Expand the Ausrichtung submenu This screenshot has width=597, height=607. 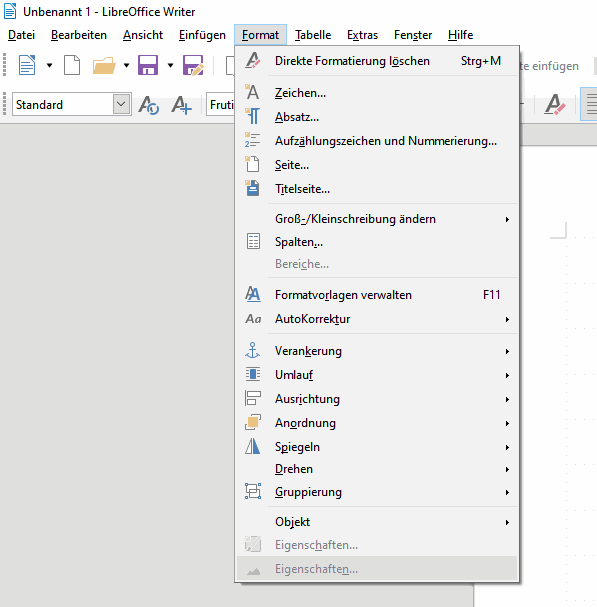pos(377,399)
